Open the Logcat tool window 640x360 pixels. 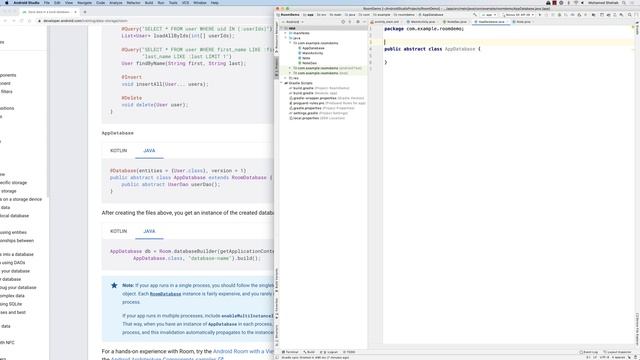coord(329,352)
